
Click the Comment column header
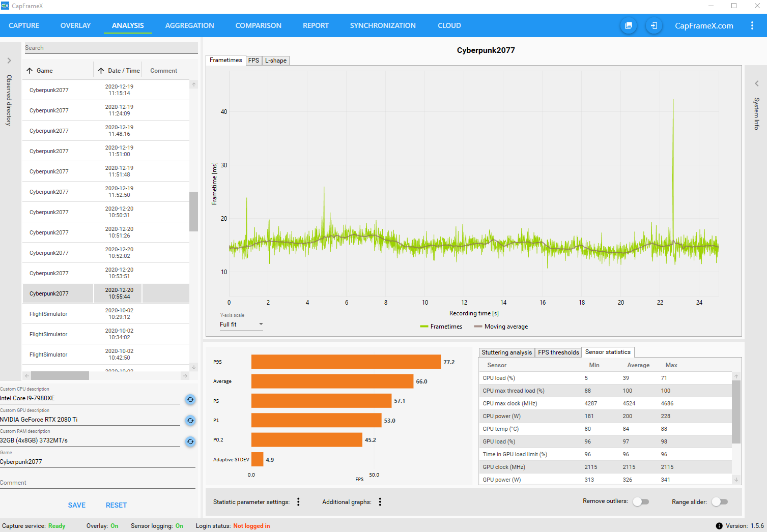[x=164, y=71]
